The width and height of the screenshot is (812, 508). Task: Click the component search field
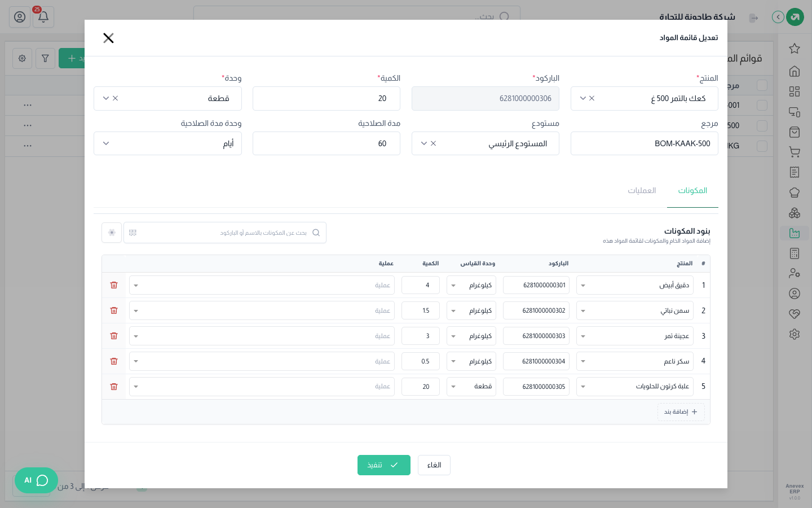point(225,233)
